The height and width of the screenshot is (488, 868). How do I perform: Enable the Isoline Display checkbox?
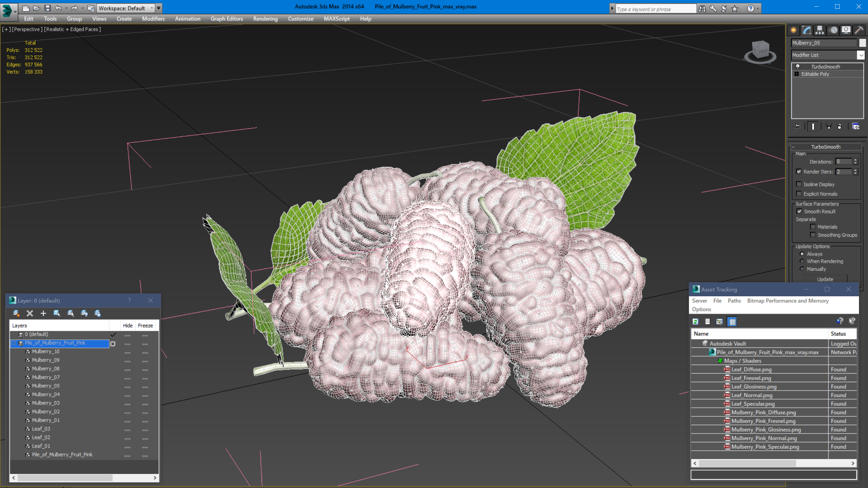click(799, 184)
